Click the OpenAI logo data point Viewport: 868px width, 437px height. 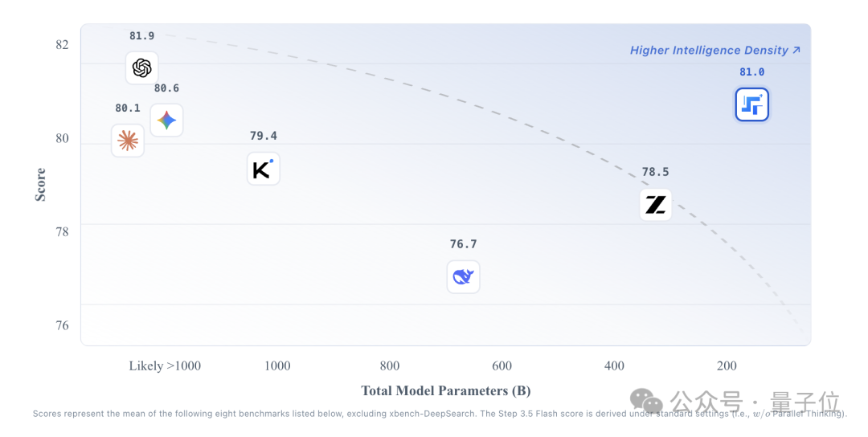coord(142,68)
